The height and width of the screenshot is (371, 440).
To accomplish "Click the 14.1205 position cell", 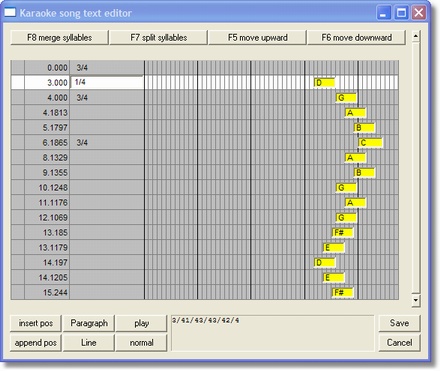I will (x=47, y=278).
